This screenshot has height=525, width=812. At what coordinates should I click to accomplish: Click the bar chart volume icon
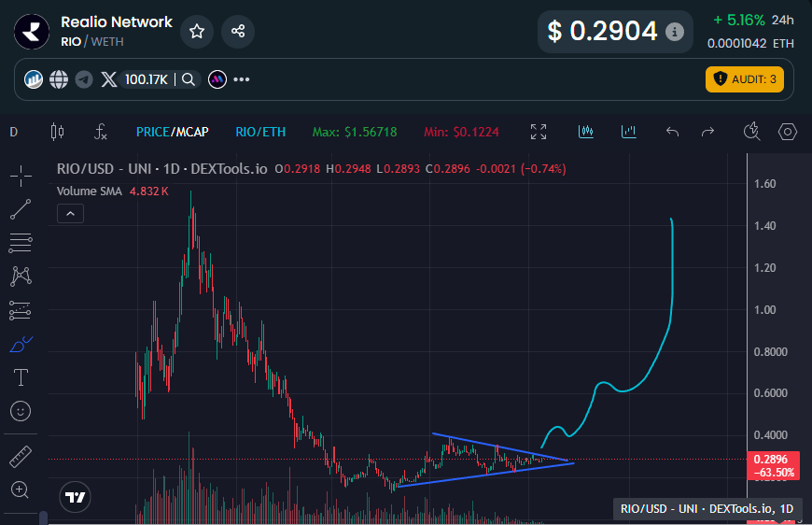pyautogui.click(x=629, y=132)
